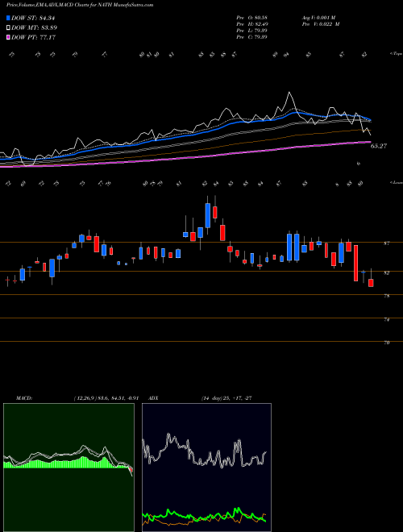
Task: Select the 'DOW MT: 83.89' legend text
Action: click(35, 28)
